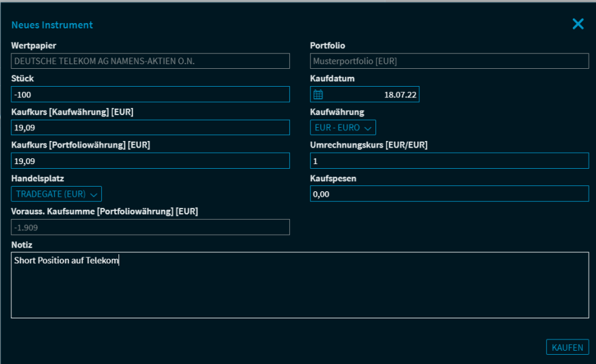This screenshot has height=364, width=596.
Task: Expand the Kaufwährung EUR - EURO dropdown
Action: 342,127
